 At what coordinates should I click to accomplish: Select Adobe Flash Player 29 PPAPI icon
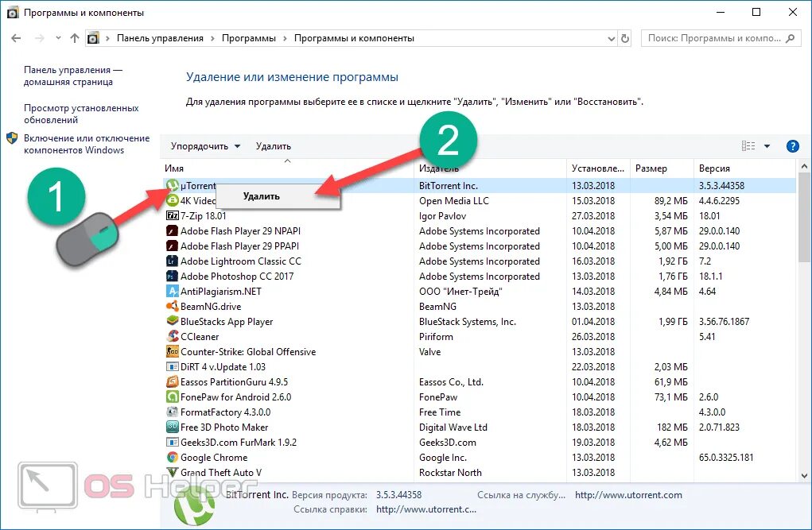coord(172,246)
